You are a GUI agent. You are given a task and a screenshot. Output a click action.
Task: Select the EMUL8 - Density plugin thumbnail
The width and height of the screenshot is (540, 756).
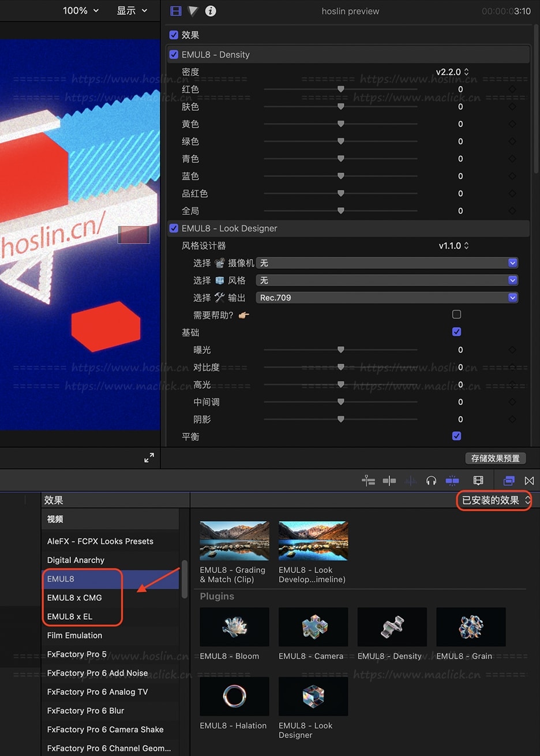tap(392, 627)
